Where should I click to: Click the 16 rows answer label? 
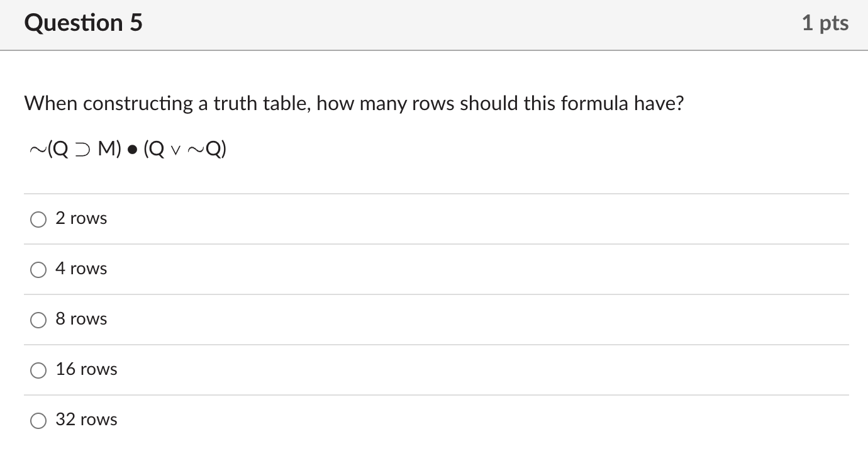[86, 369]
